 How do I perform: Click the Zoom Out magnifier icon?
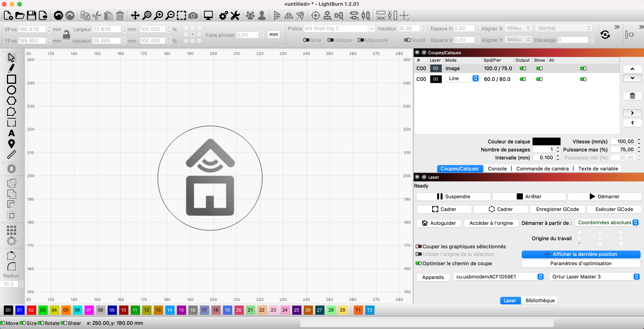tap(170, 16)
